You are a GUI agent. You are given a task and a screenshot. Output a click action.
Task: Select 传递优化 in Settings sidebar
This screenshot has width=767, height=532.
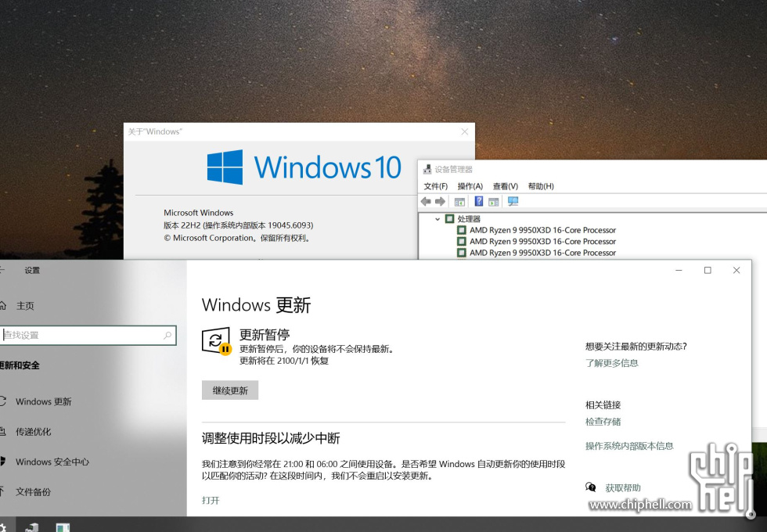[x=33, y=432]
